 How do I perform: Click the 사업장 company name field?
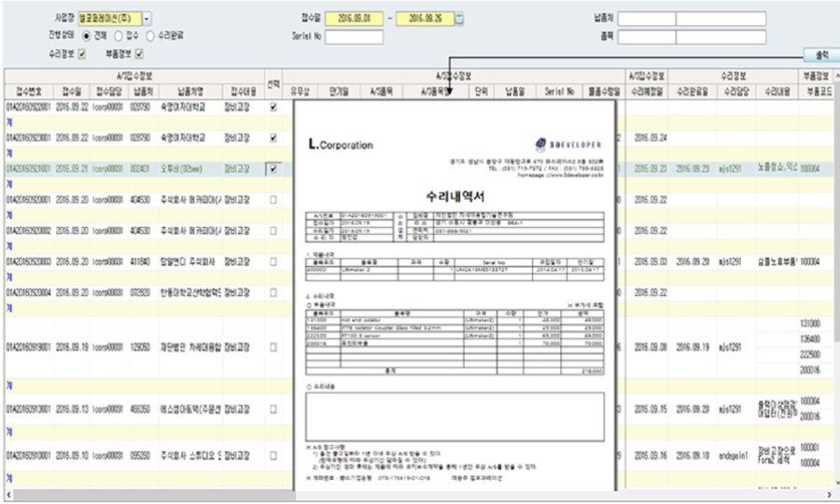tap(110, 19)
